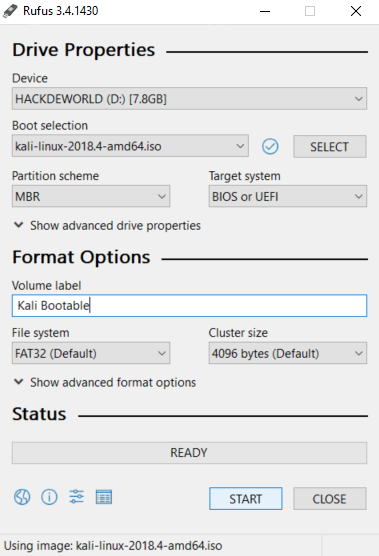This screenshot has height=556, width=379.
Task: Click the 'File system' caption
Action: (40, 333)
